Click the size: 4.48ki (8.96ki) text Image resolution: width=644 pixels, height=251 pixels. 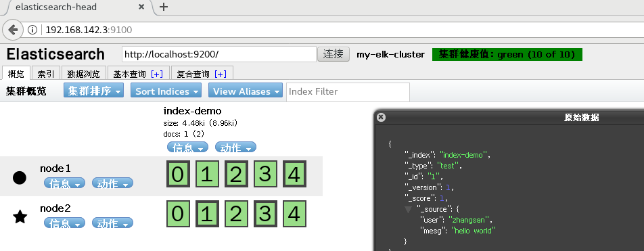coord(200,123)
